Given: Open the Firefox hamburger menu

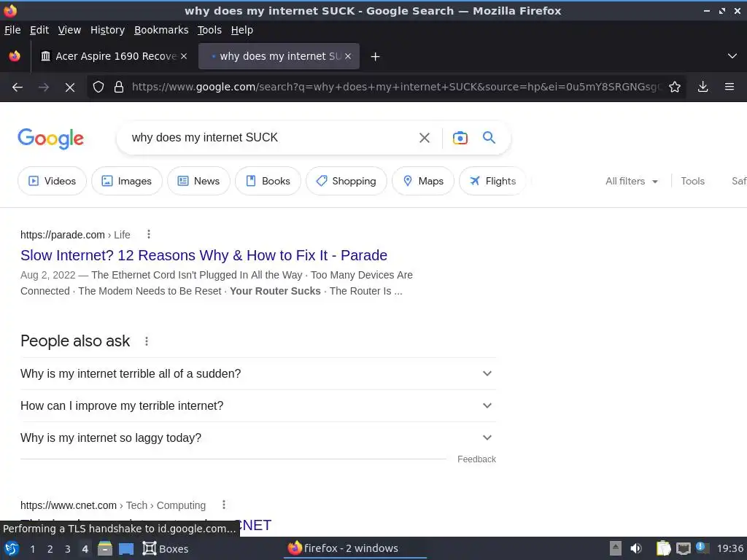Looking at the screenshot, I should click(x=729, y=87).
